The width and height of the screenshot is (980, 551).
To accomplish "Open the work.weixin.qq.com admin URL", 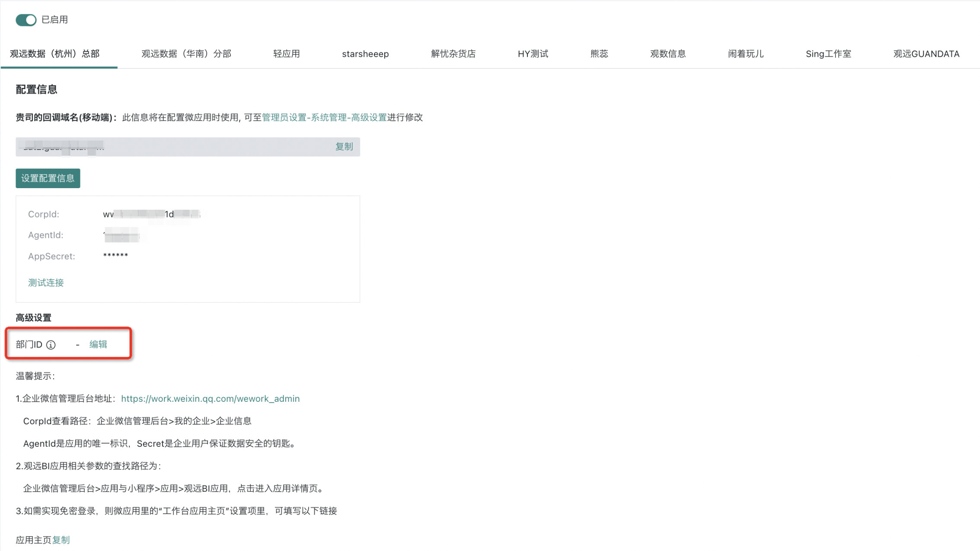I will point(210,398).
